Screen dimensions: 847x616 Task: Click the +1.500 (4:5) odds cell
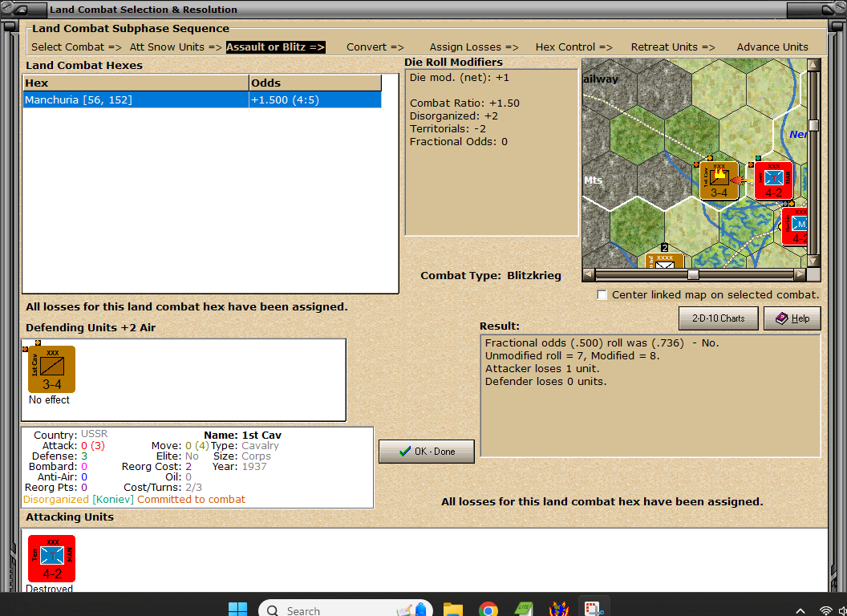pos(315,100)
